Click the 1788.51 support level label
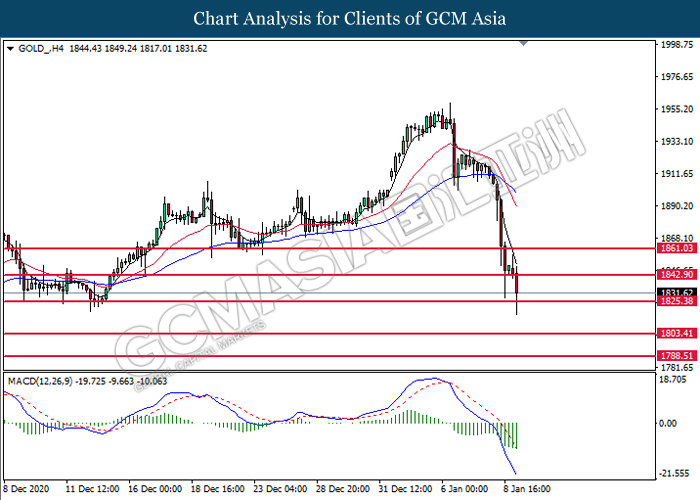 677,356
